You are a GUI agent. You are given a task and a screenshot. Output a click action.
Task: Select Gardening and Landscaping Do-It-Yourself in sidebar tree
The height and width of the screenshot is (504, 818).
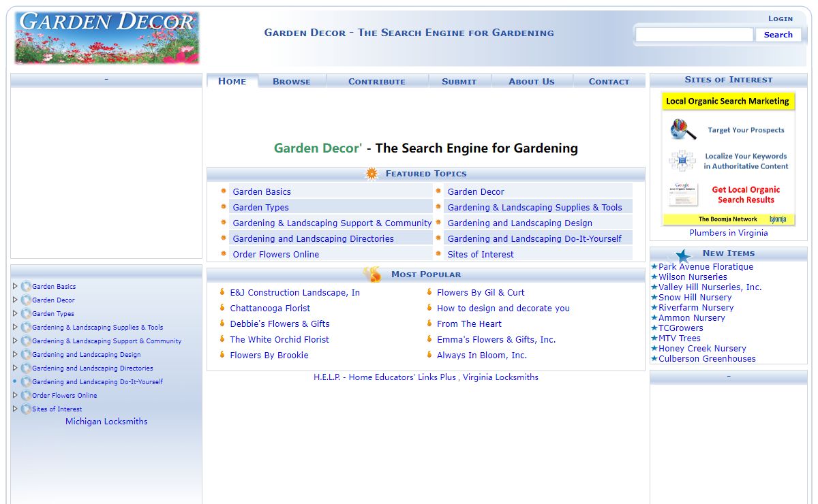(x=97, y=382)
